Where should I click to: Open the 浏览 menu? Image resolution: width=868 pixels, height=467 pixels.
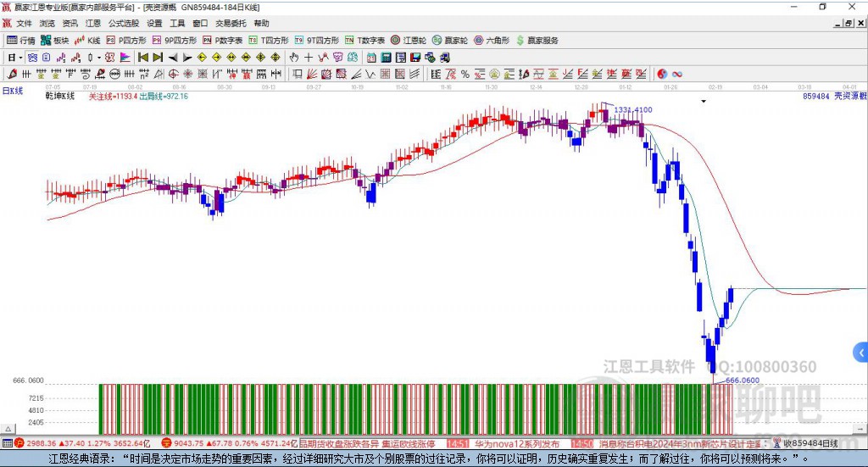(x=47, y=23)
